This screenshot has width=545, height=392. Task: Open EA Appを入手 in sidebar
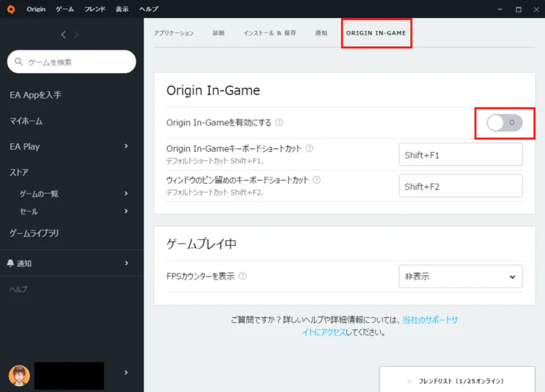[x=36, y=95]
